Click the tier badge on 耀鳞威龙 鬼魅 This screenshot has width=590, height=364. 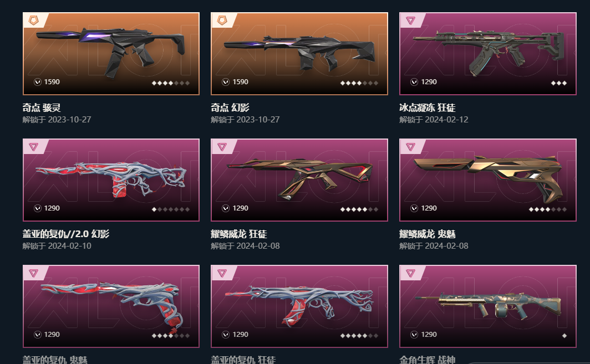click(x=410, y=147)
